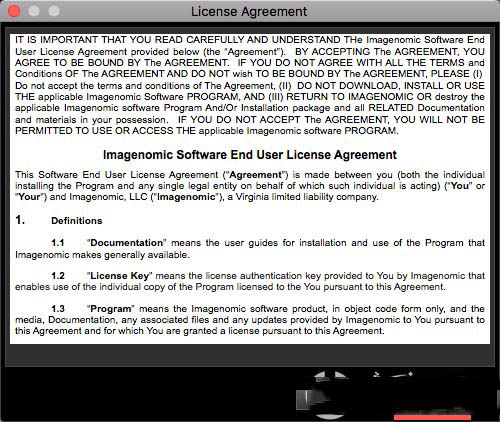Click the bold ("Agreement") term in the intro paragraph
The image size is (500, 422).
pyautogui.click(x=255, y=175)
